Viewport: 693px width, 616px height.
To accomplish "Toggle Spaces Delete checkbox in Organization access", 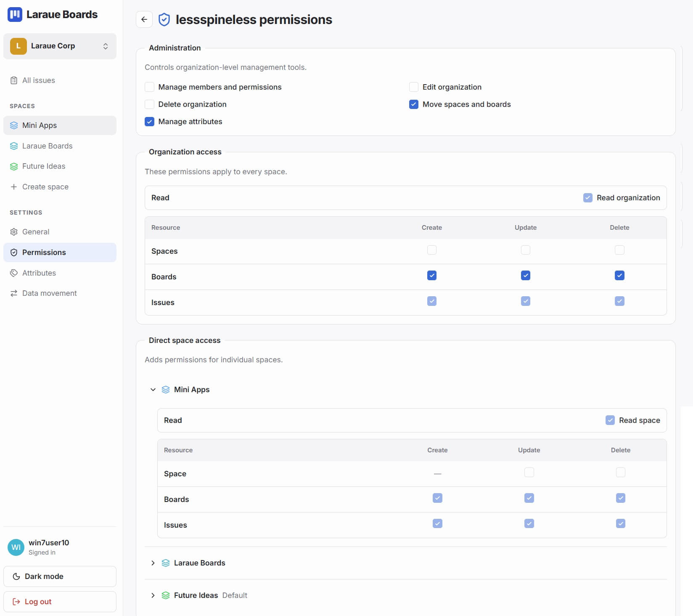I will point(619,250).
